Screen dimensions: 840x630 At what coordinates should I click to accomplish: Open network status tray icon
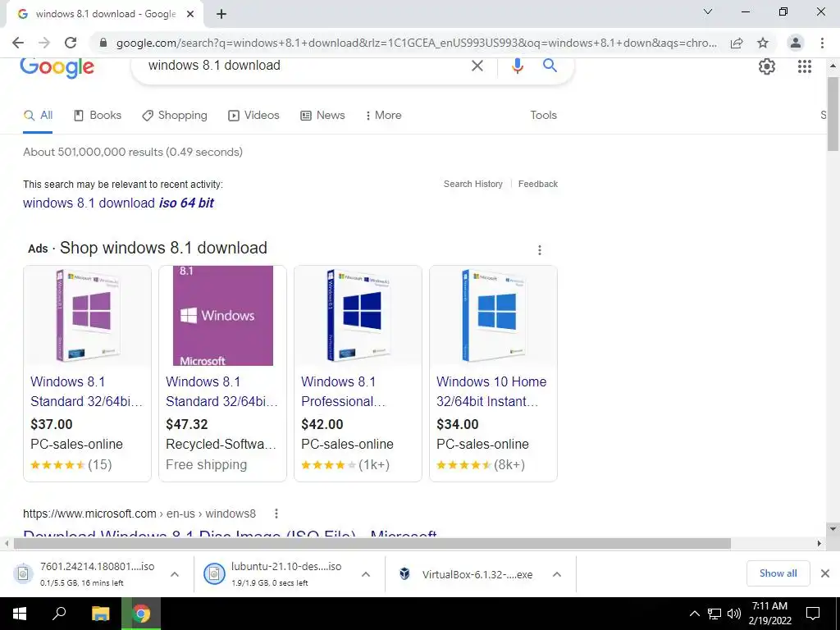point(714,614)
